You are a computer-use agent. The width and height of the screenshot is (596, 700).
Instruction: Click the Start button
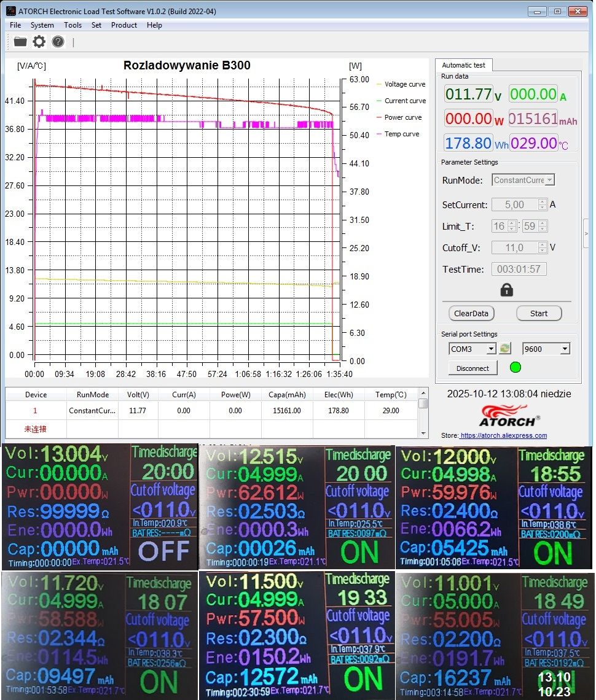pyautogui.click(x=539, y=313)
